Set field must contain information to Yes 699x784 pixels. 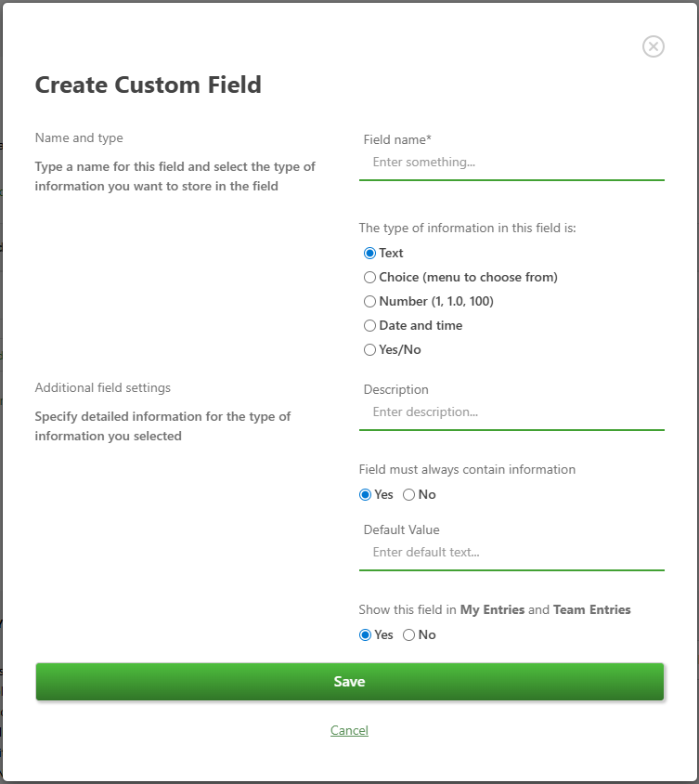[x=366, y=495]
